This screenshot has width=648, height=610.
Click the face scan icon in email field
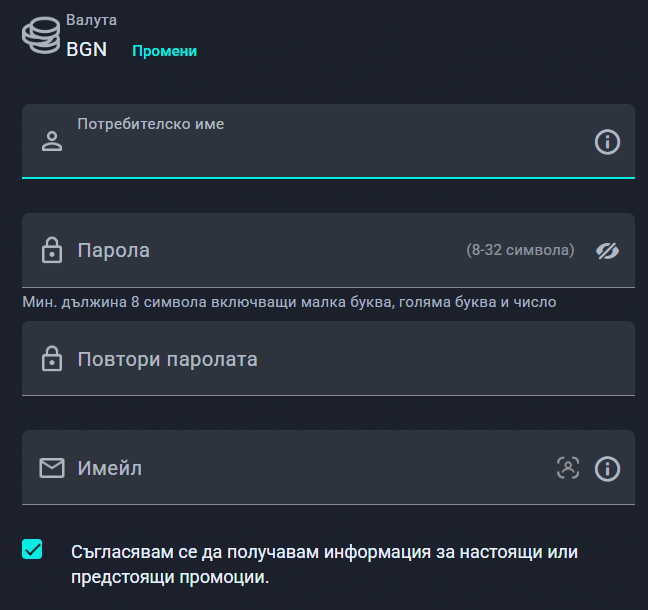568,467
